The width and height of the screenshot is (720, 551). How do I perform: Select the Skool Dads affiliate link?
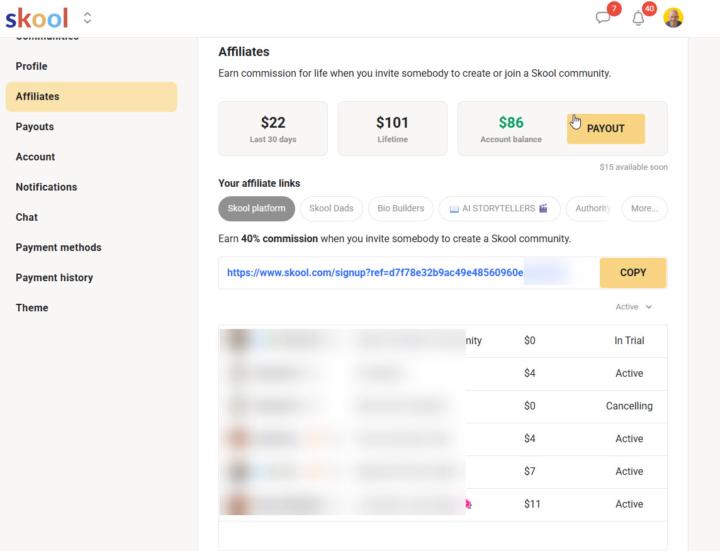(x=331, y=208)
